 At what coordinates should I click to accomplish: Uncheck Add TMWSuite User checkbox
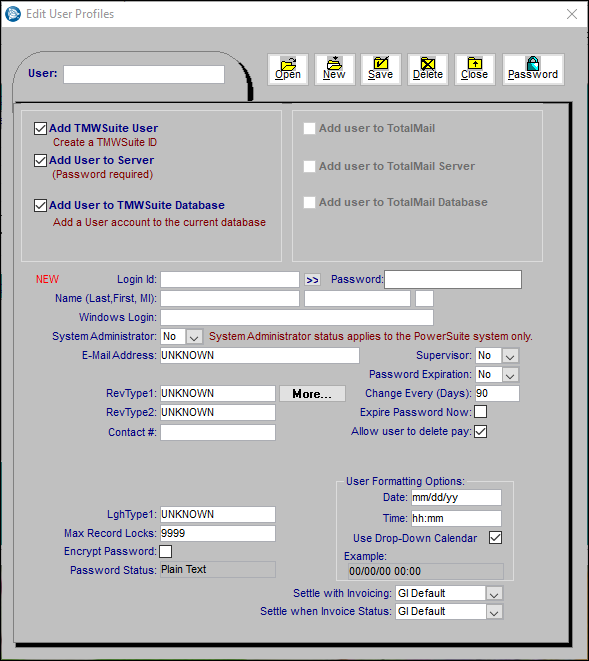(x=40, y=128)
